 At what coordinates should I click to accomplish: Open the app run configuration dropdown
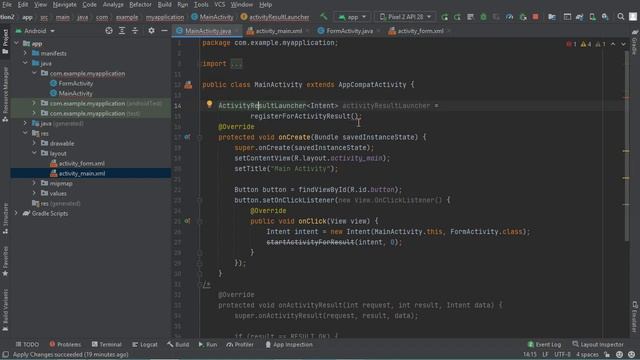352,17
